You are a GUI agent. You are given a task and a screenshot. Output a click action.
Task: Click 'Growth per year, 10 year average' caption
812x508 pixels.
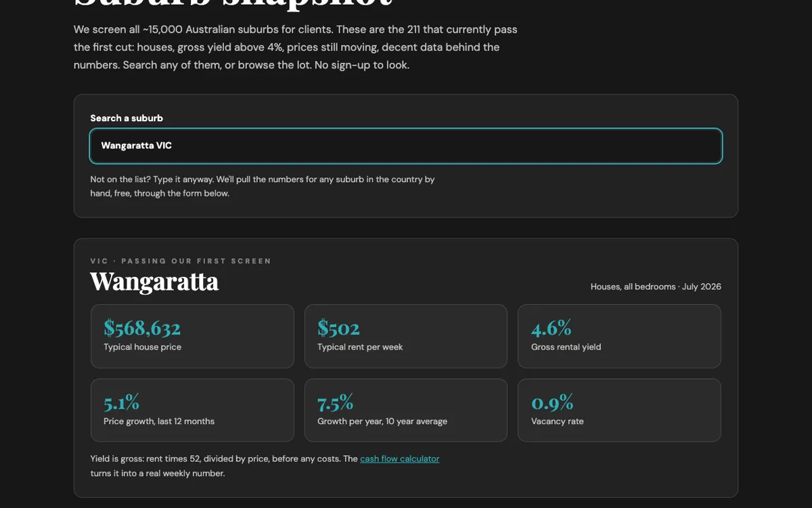[x=382, y=421]
